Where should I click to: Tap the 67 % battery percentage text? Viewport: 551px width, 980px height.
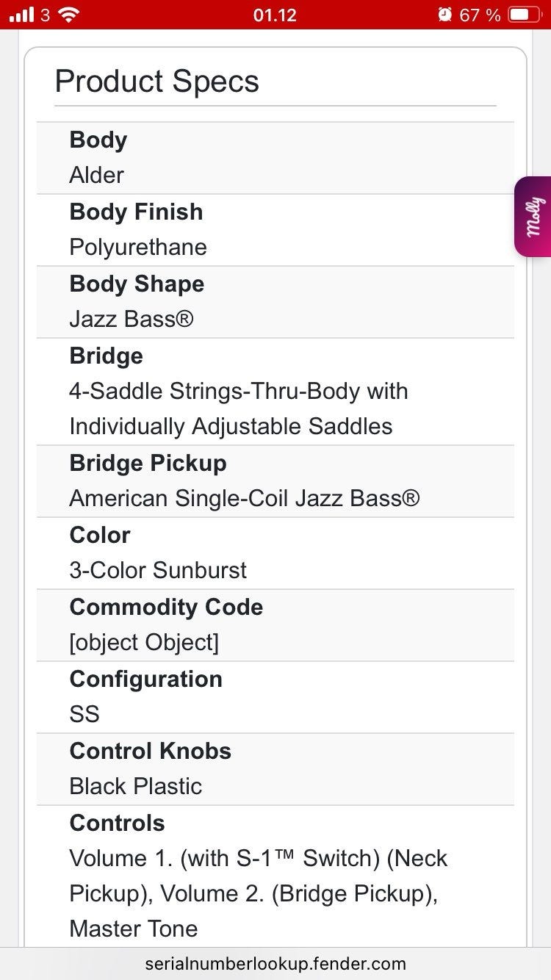click(480, 15)
